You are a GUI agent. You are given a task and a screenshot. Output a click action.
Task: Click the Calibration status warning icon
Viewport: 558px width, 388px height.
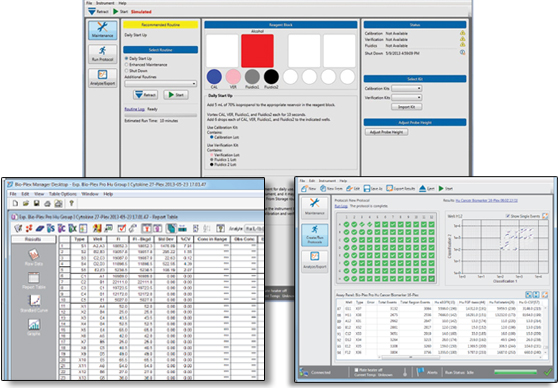[x=462, y=33]
